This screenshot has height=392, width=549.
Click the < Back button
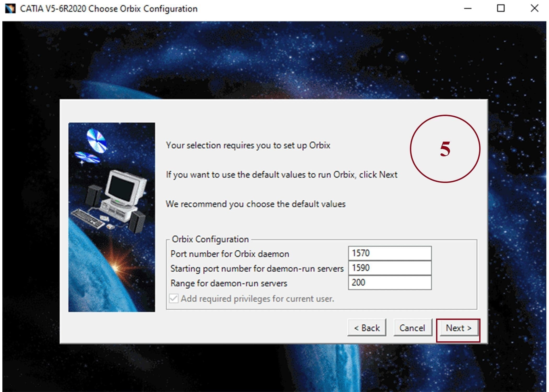click(367, 328)
